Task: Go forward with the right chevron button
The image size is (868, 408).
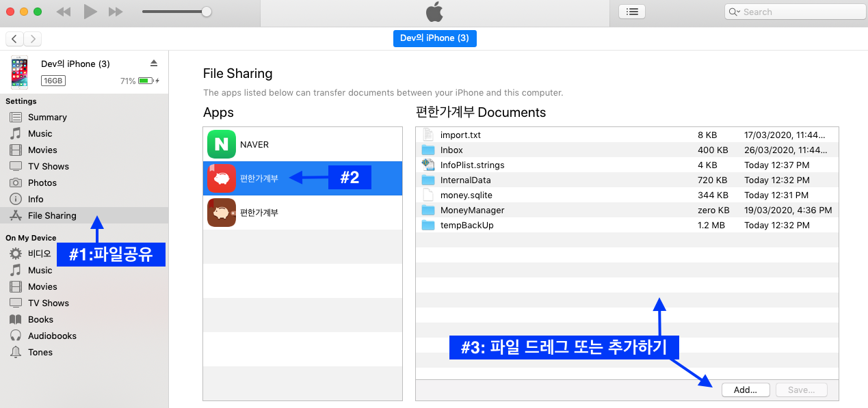Action: (32, 39)
